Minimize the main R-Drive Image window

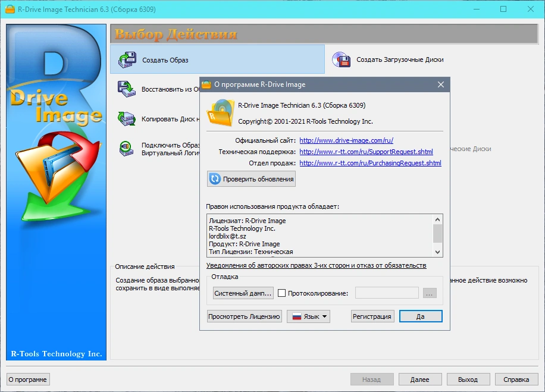click(x=477, y=10)
